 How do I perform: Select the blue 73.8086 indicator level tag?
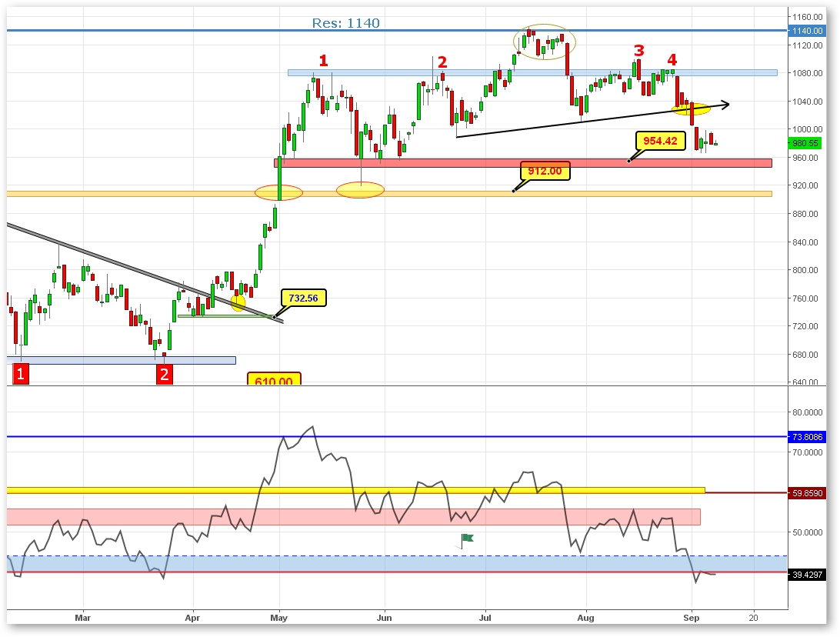point(805,437)
